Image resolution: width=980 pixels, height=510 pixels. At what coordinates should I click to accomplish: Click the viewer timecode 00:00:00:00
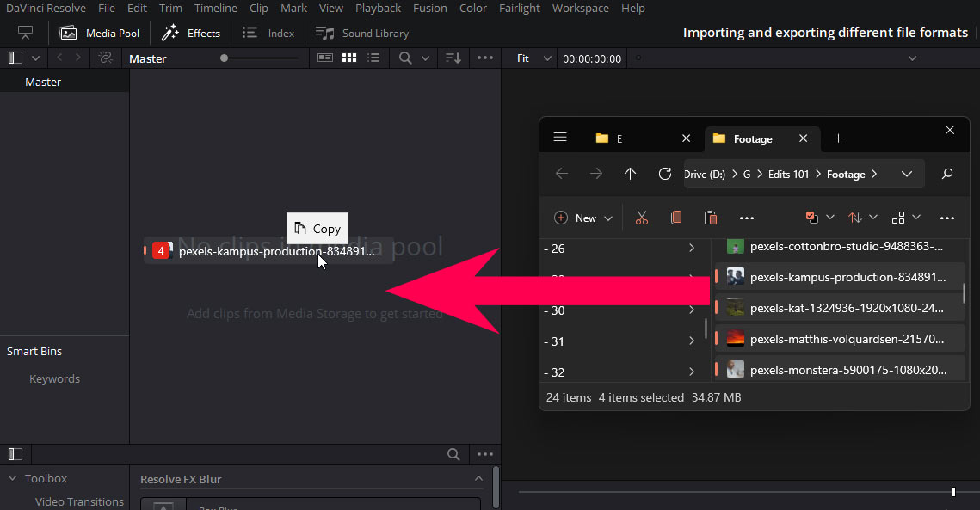[592, 58]
